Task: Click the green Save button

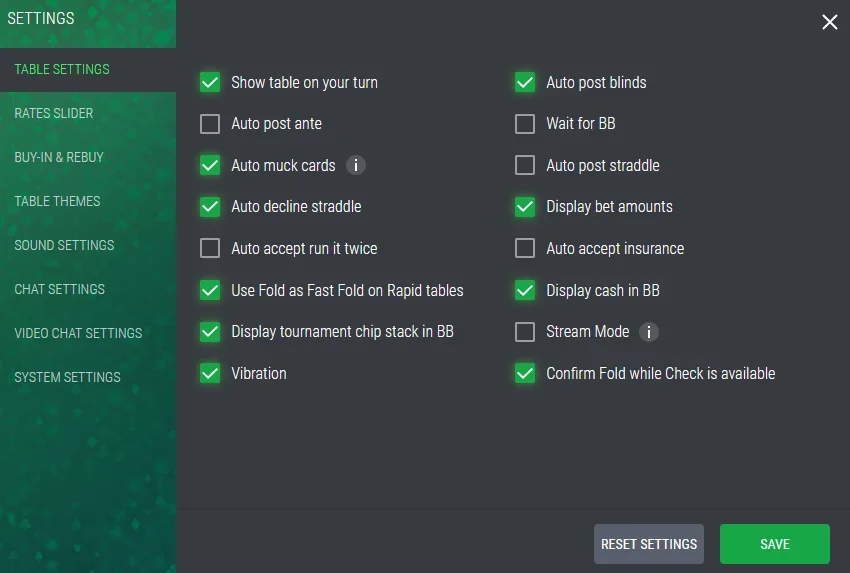Action: pyautogui.click(x=774, y=544)
